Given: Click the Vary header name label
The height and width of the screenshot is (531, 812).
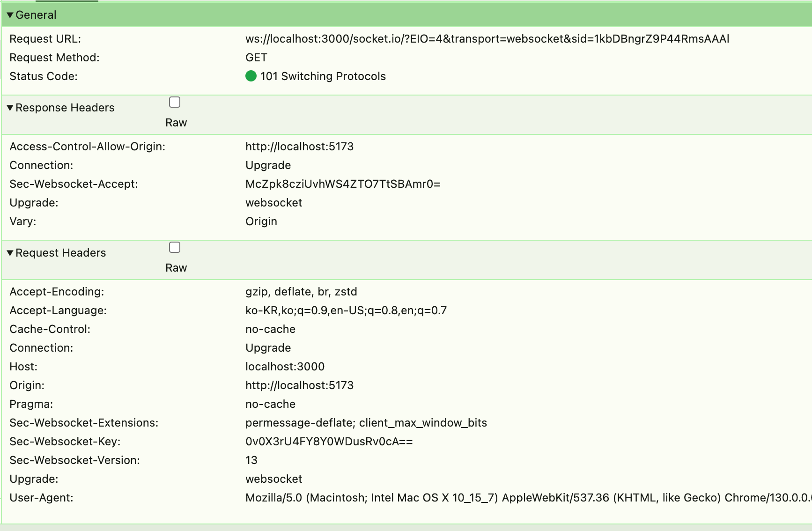Looking at the screenshot, I should pos(22,221).
